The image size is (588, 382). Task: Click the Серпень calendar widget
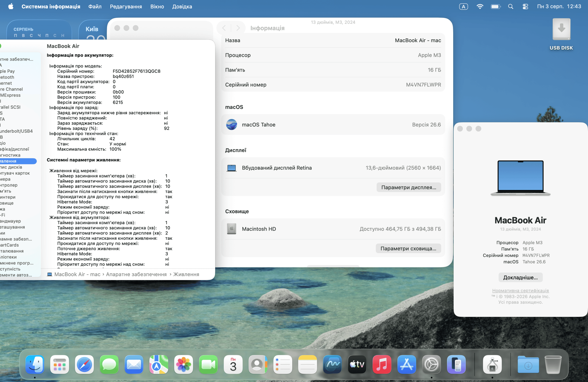point(39,30)
